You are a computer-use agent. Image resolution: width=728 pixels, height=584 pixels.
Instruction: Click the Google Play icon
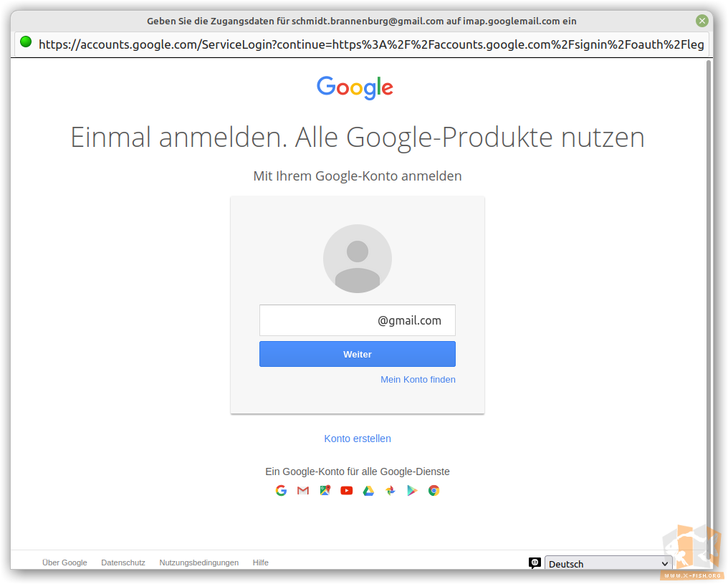412,491
